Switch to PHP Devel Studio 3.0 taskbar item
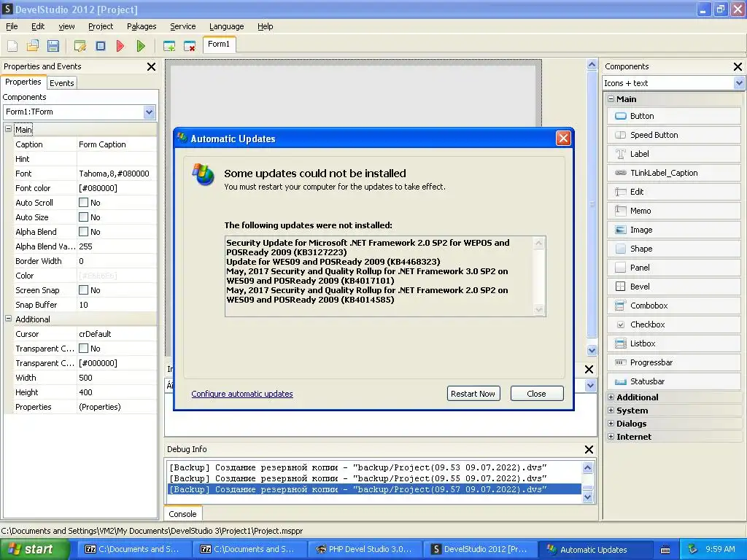 (x=365, y=549)
